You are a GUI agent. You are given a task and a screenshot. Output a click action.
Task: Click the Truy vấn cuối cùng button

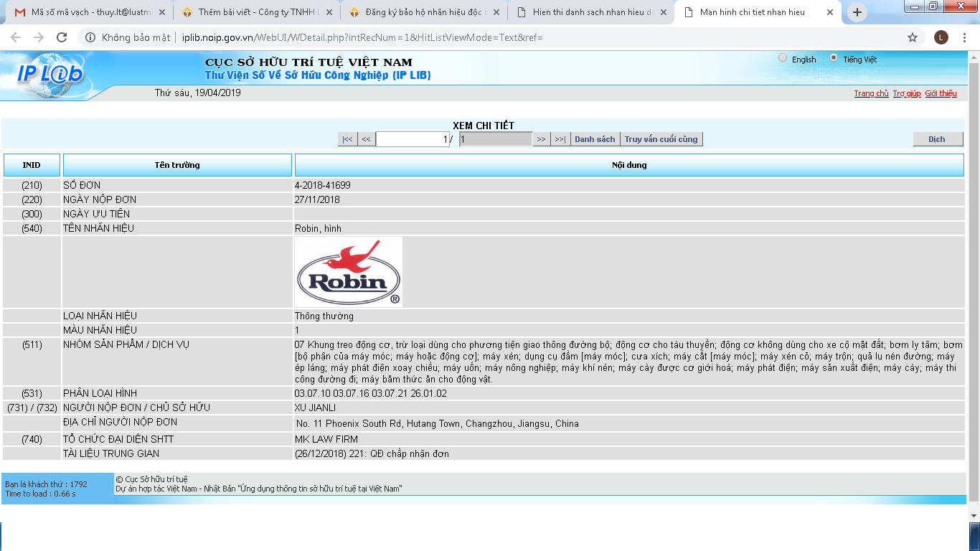tap(661, 139)
